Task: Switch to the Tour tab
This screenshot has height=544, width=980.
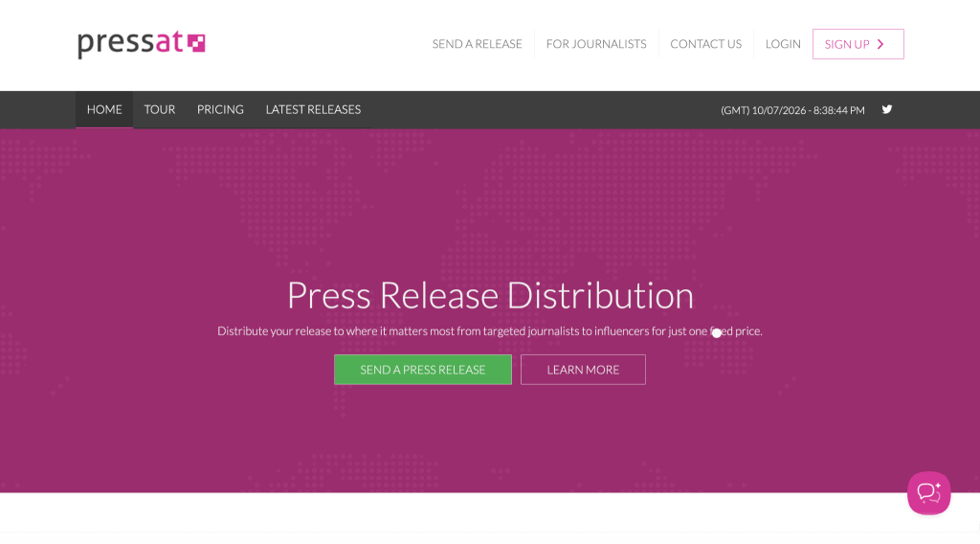Action: (x=160, y=109)
